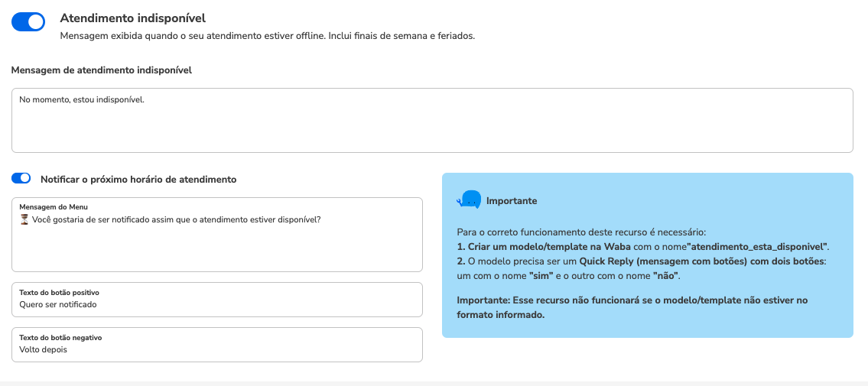Image resolution: width=868 pixels, height=386 pixels.
Task: Focus the Texto do botão positivo field
Action: pos(217,299)
